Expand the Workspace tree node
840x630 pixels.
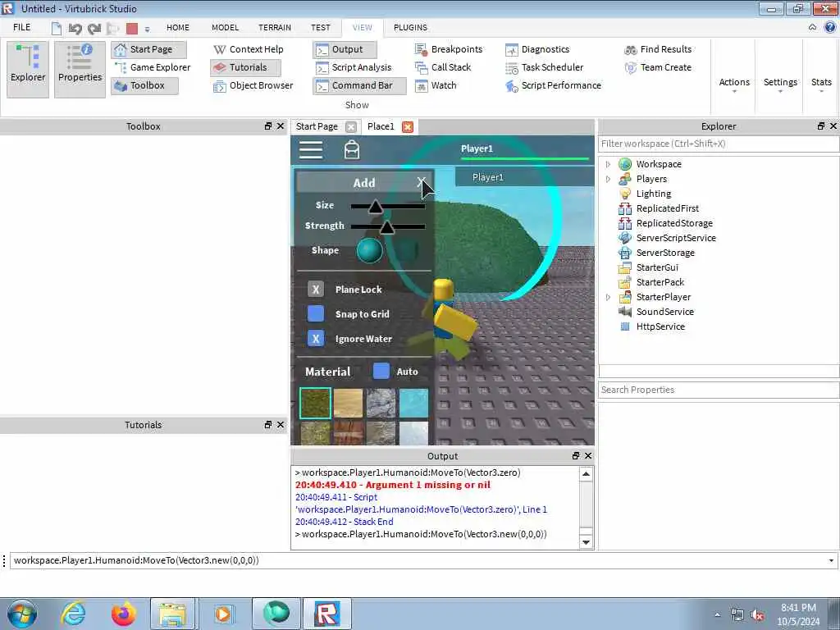point(608,164)
